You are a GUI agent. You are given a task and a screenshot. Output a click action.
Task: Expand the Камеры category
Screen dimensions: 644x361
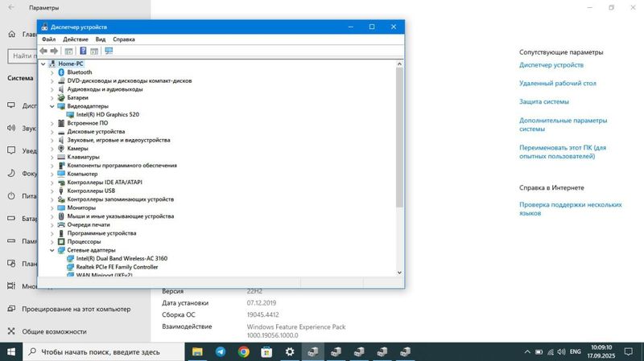[52, 149]
